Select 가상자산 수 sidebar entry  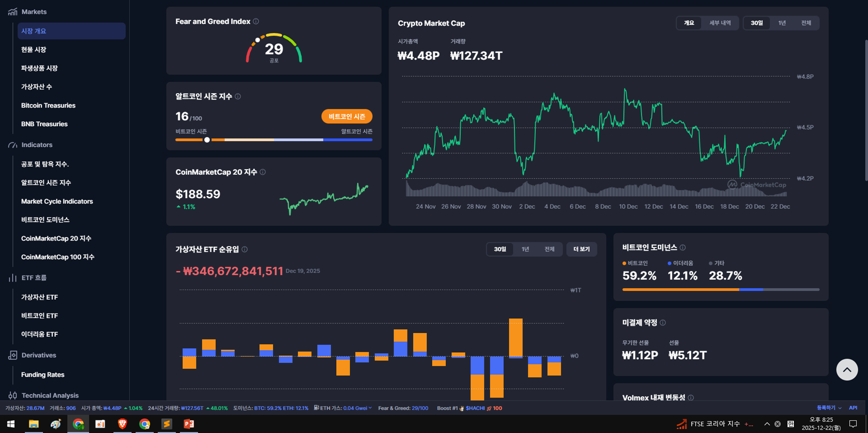coord(36,87)
